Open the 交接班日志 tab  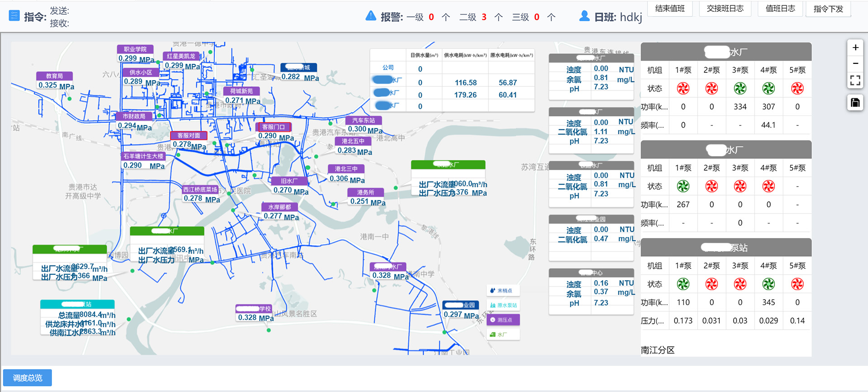pos(725,9)
